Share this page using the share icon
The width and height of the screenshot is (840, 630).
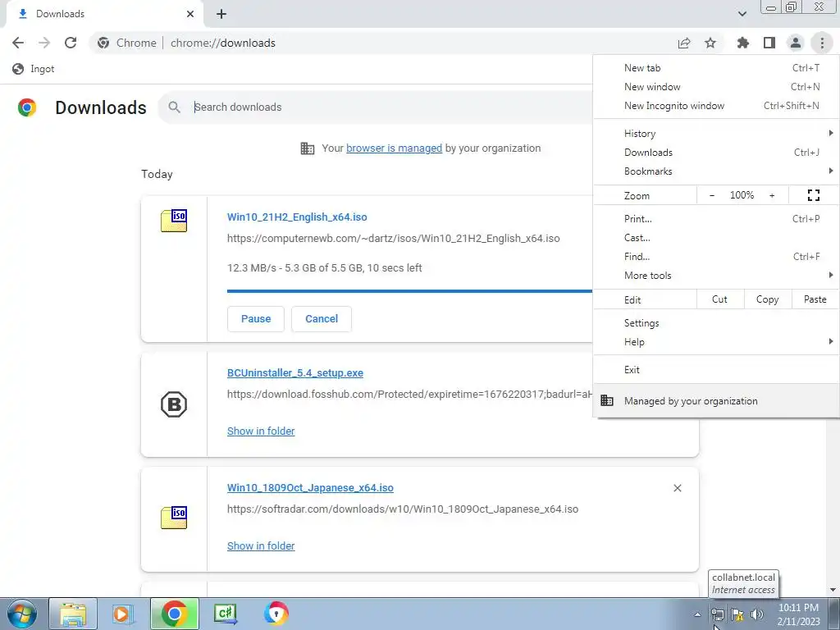pyautogui.click(x=684, y=43)
